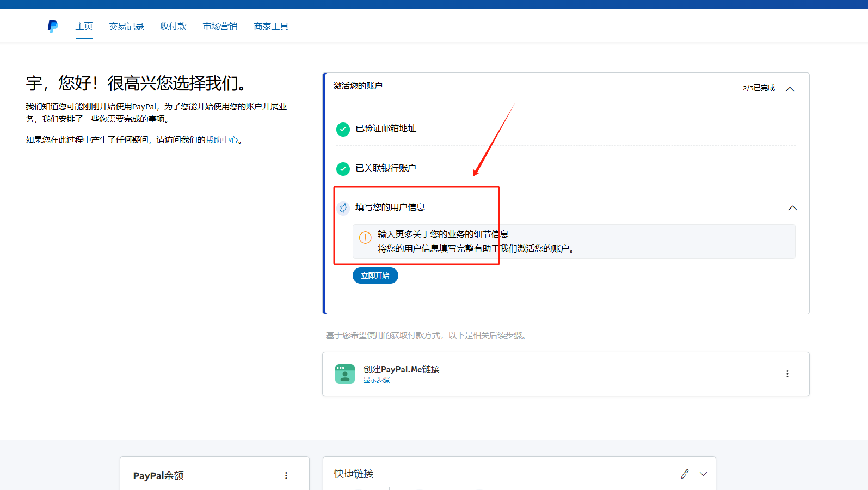
Task: Click the PayPal logo icon
Action: point(53,26)
